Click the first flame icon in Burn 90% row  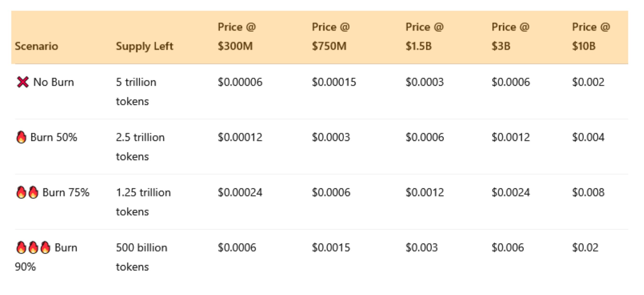pyautogui.click(x=21, y=247)
